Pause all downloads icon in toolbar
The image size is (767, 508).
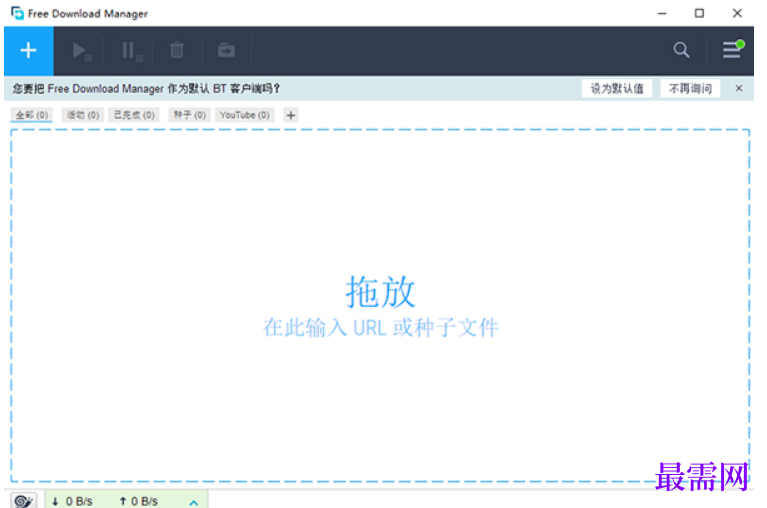[x=131, y=50]
